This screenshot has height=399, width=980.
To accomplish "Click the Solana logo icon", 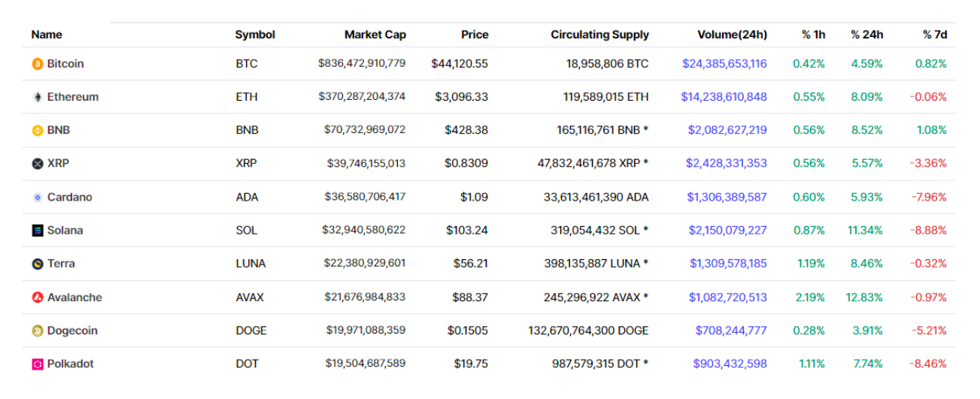I will pyautogui.click(x=38, y=231).
